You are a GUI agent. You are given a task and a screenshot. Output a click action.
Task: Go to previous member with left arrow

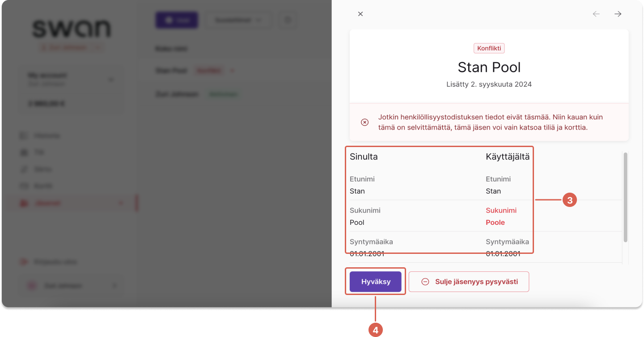pyautogui.click(x=596, y=14)
